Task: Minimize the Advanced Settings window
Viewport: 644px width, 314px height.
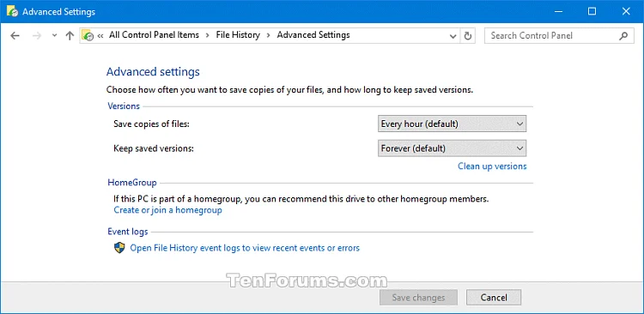Action: point(559,11)
